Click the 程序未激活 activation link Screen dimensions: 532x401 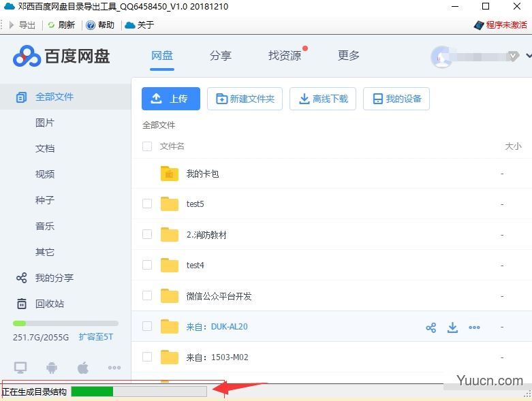pos(501,25)
